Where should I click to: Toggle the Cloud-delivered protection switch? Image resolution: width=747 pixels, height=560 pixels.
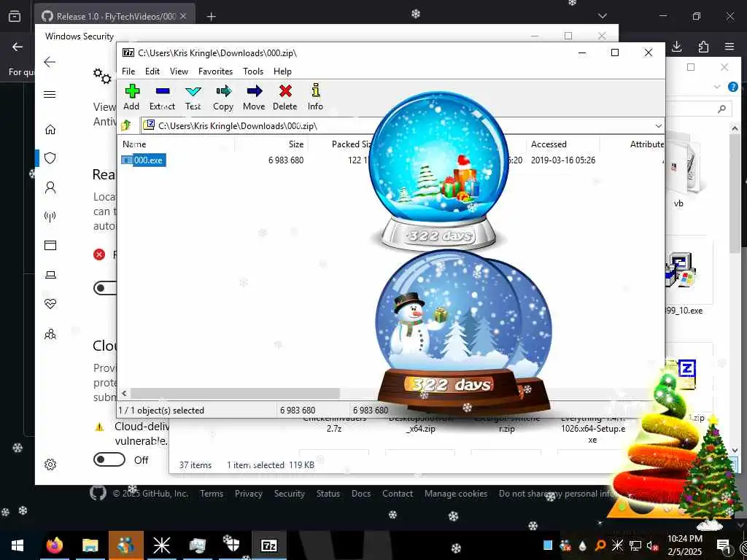109,459
